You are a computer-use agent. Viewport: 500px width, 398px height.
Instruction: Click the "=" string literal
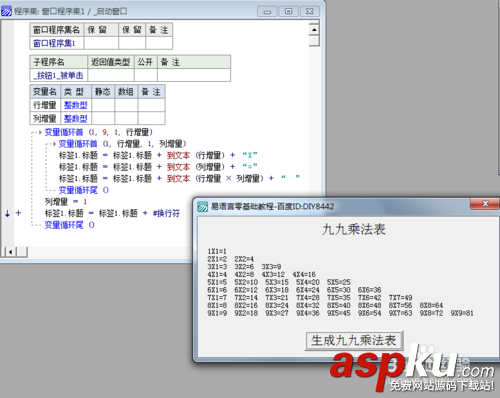(250, 167)
